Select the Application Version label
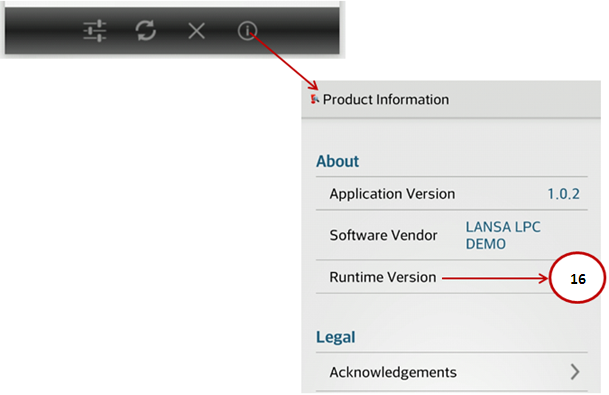609x395 pixels. [392, 194]
